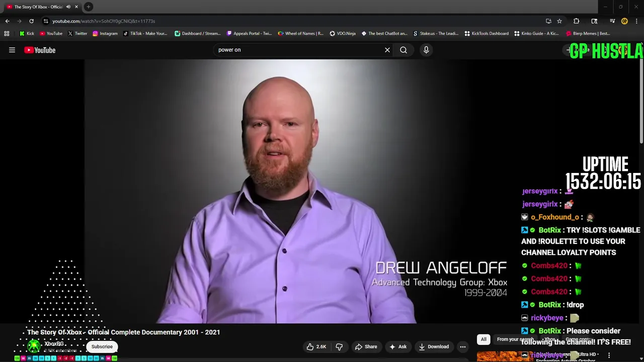Close 'The Story Of Xbox' tab
The width and height of the screenshot is (644, 362).
click(76, 7)
